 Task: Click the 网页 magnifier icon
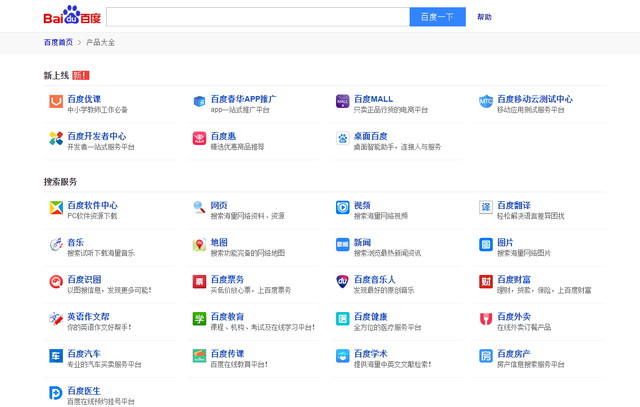[199, 207]
